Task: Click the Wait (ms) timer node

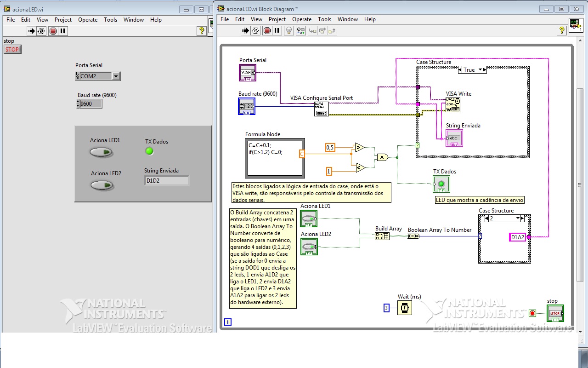Action: click(x=404, y=308)
